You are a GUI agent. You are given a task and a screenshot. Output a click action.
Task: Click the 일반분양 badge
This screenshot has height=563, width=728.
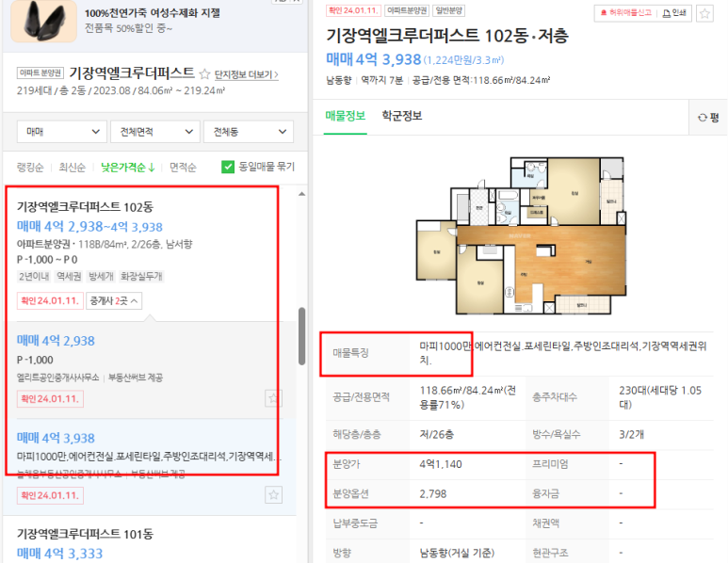(448, 10)
